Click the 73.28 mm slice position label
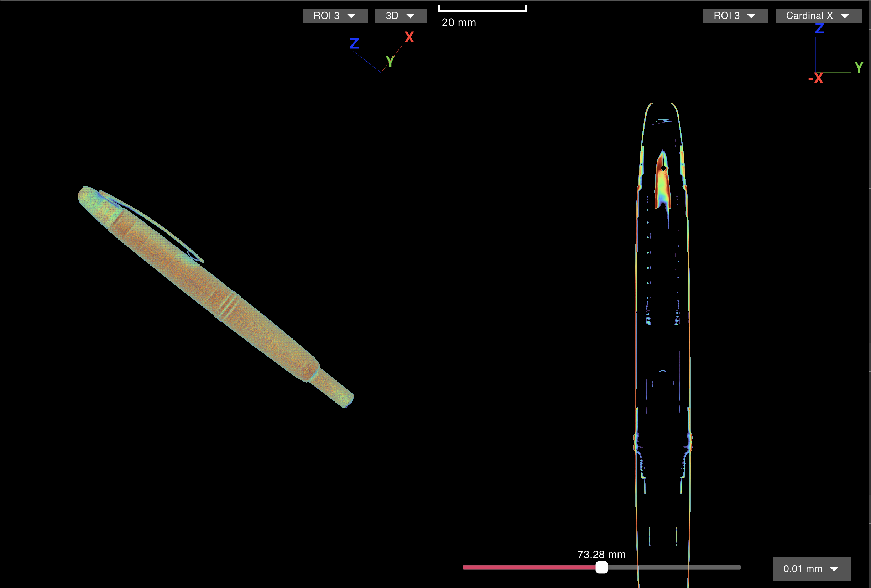The image size is (871, 588). pyautogui.click(x=601, y=554)
